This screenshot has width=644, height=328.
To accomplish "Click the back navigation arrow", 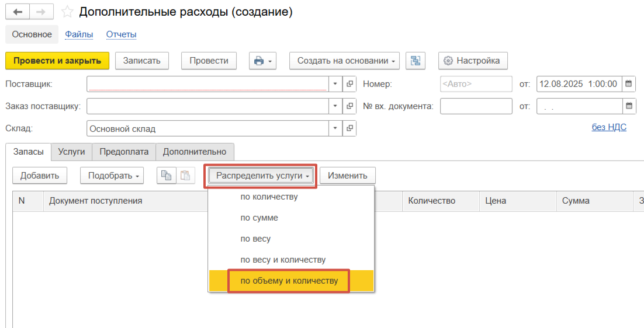I will (x=18, y=12).
